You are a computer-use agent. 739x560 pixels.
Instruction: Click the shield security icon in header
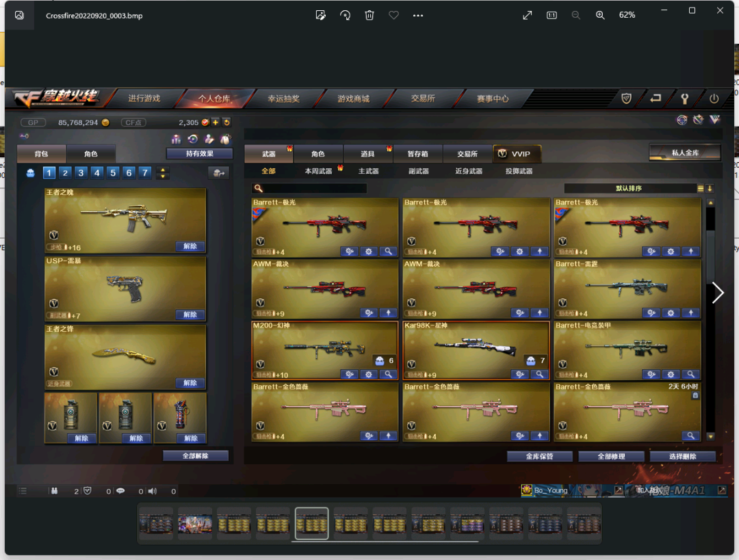click(x=626, y=98)
